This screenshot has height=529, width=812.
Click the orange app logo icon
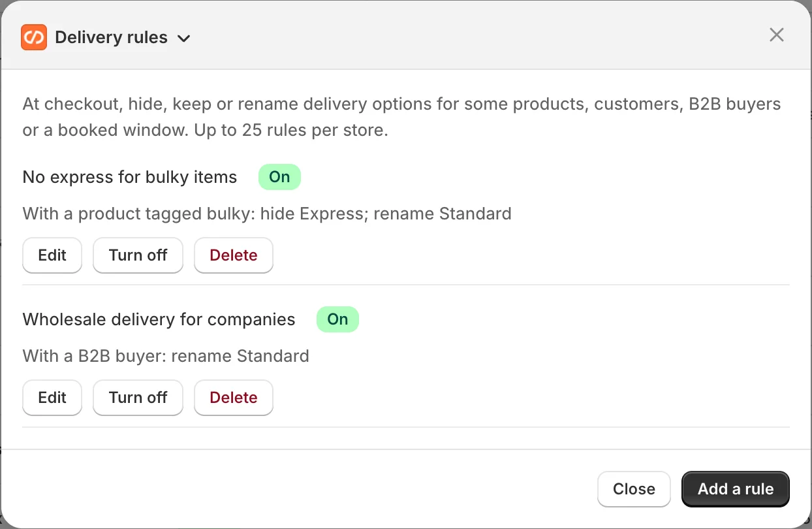[34, 37]
